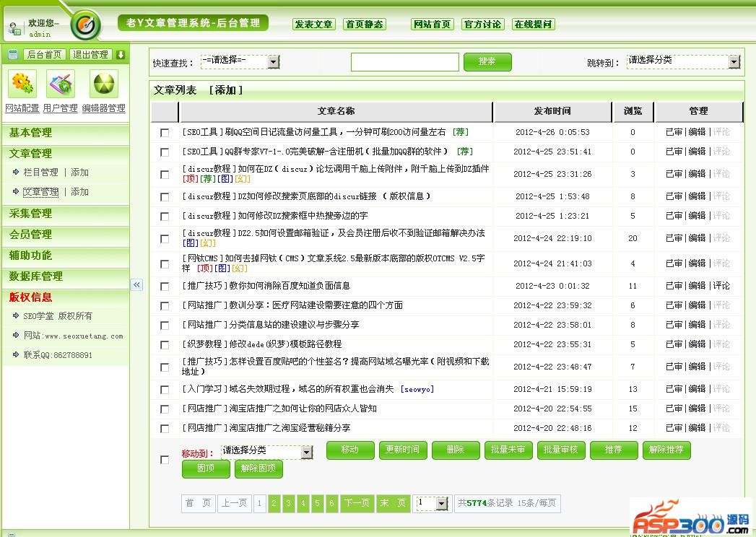Open the 编辑器管理 radiation icon
The image size is (756, 537).
(x=104, y=84)
